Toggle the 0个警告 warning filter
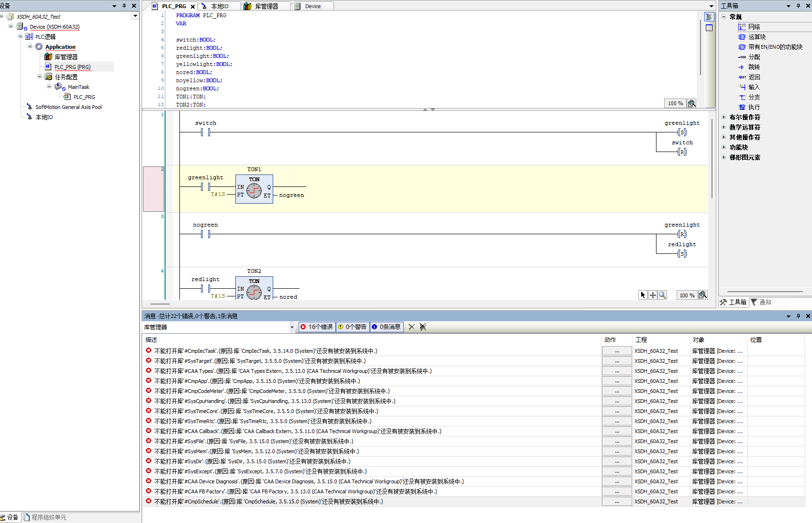 pyautogui.click(x=352, y=327)
